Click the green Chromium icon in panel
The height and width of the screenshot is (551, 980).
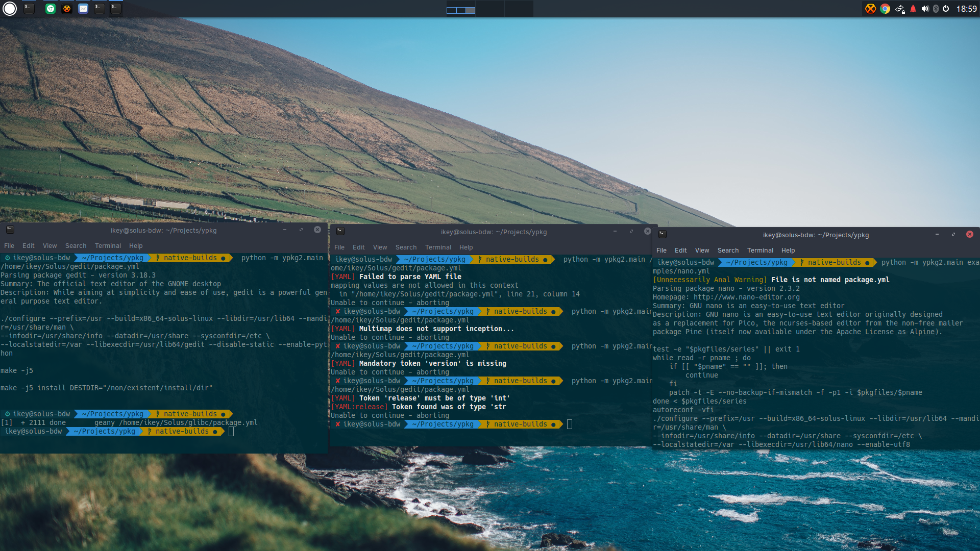pos(51,9)
